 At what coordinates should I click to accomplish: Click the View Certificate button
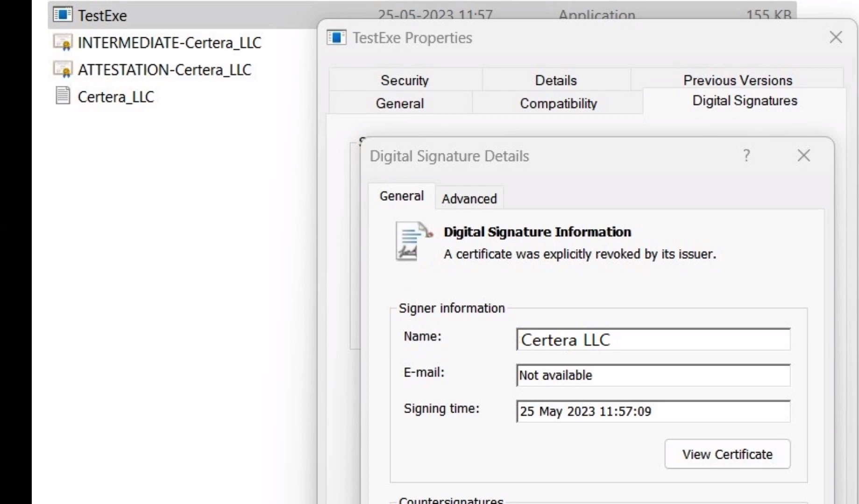pyautogui.click(x=727, y=454)
